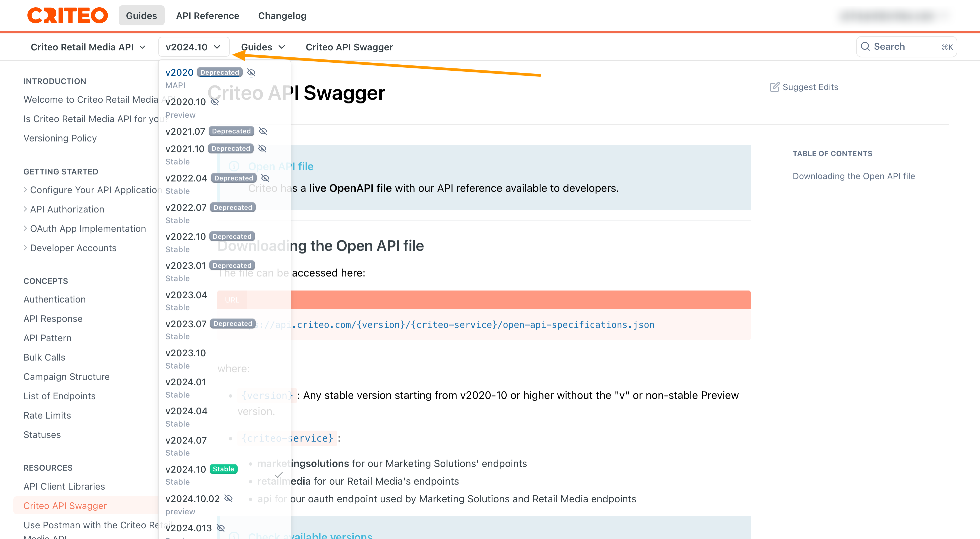The width and height of the screenshot is (980, 539).
Task: Click the Suggest Edits pencil icon
Action: 775,87
